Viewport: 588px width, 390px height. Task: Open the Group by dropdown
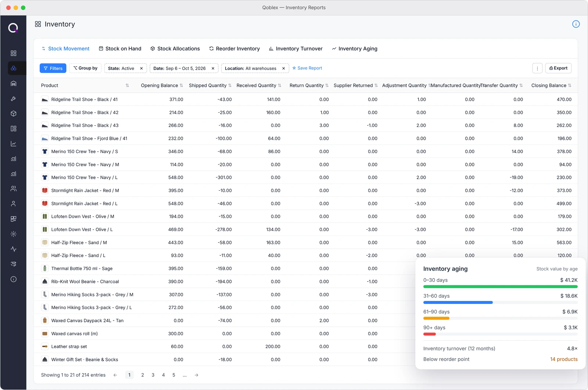(x=85, y=68)
